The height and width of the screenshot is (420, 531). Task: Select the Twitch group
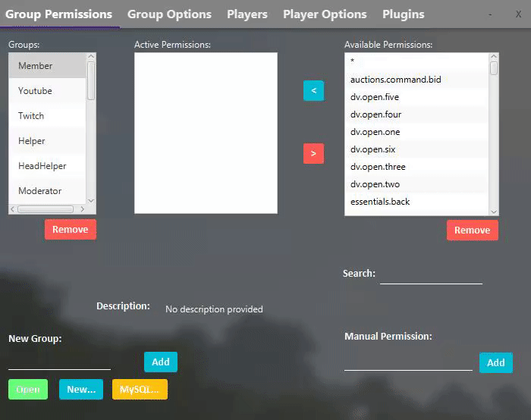click(47, 116)
